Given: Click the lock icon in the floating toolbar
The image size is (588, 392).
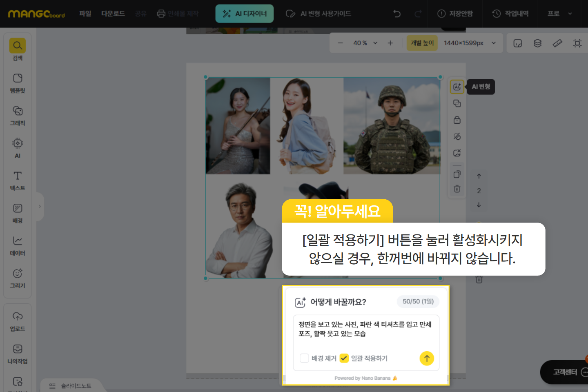Looking at the screenshot, I should point(457,120).
